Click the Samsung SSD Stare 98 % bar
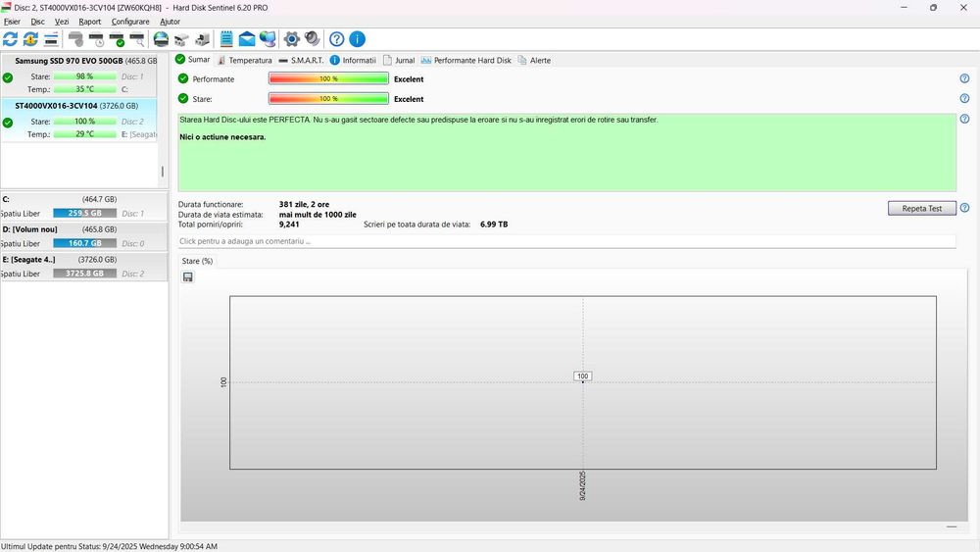This screenshot has width=980, height=552. coord(85,76)
